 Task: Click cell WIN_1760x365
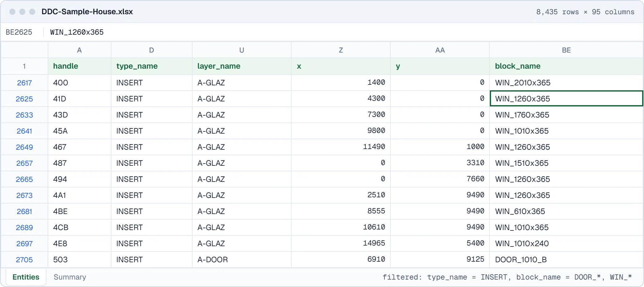[566, 115]
